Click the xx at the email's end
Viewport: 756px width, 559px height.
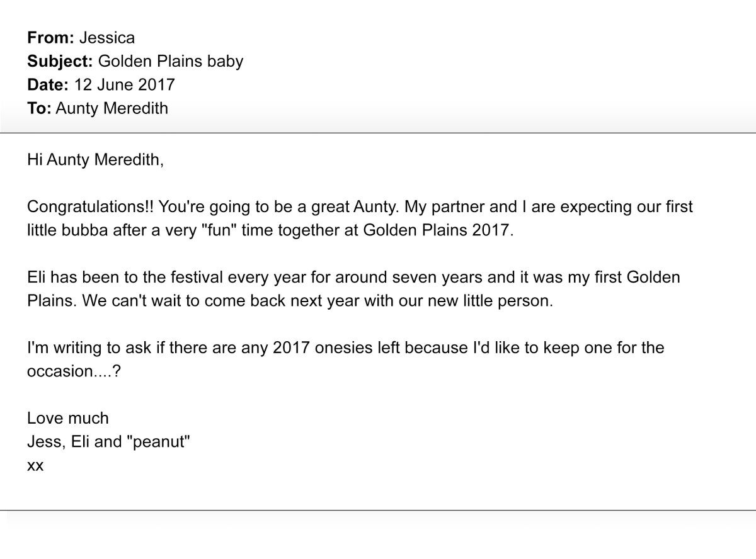(35, 466)
